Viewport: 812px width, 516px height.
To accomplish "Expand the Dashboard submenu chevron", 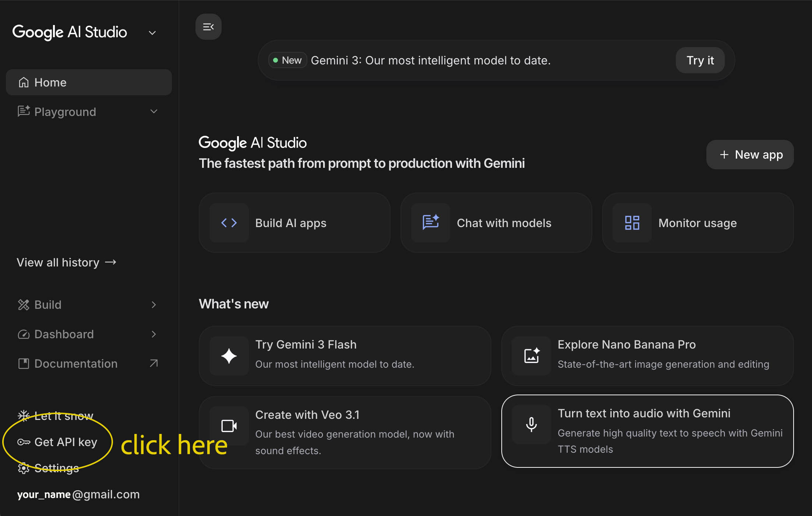I will click(154, 334).
